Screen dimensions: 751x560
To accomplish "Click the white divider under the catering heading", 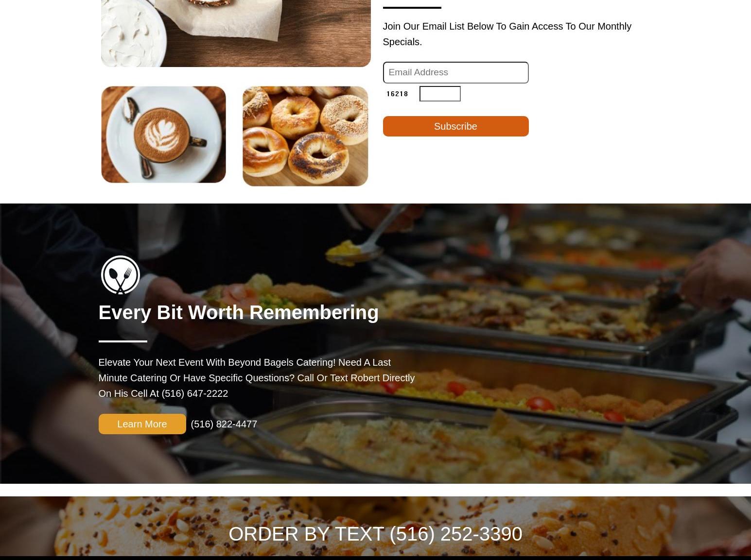I will [122, 341].
